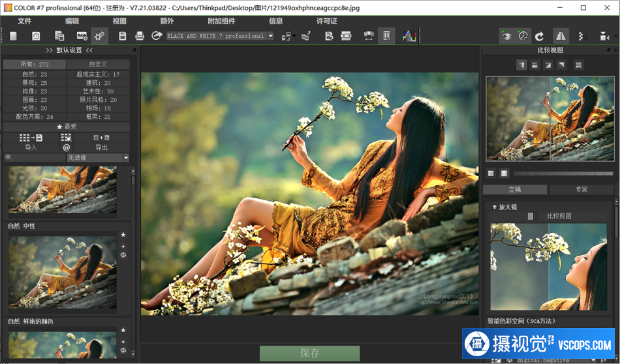Select the 建筑: 20 preset category

[x=98, y=83]
